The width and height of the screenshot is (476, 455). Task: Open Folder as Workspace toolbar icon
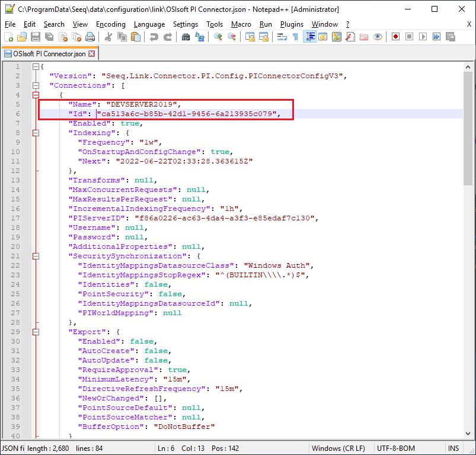[x=364, y=37]
